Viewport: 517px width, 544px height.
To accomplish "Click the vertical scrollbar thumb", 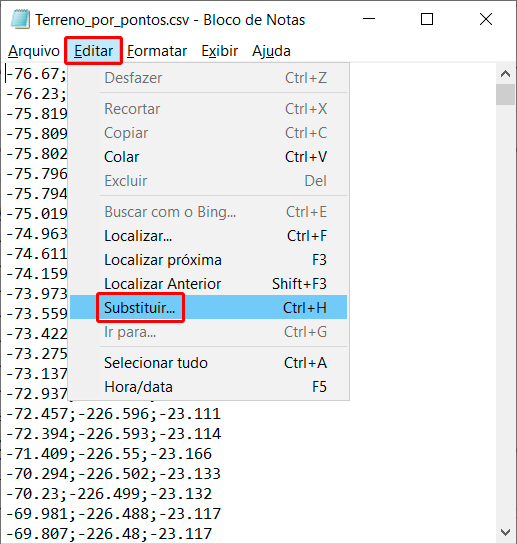I will pos(505,94).
